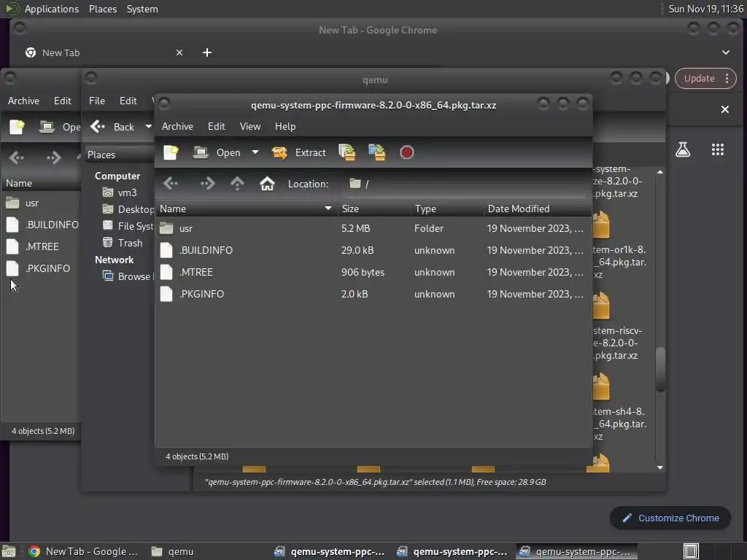Click qemu-system-riscv package icon in file manager
Viewport: 747px width, 560px height.
pyautogui.click(x=601, y=306)
